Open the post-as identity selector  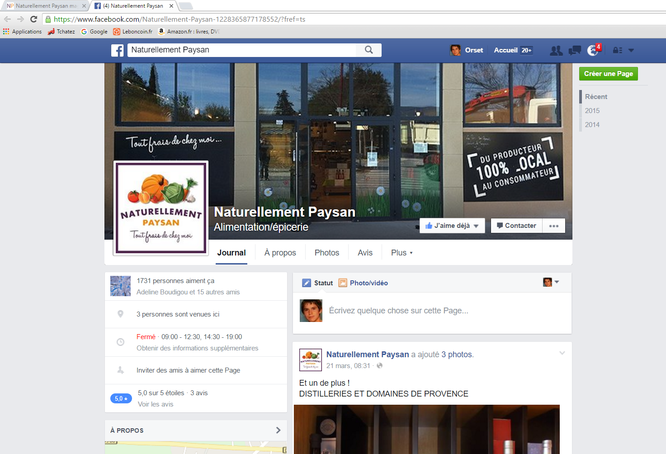tap(551, 282)
